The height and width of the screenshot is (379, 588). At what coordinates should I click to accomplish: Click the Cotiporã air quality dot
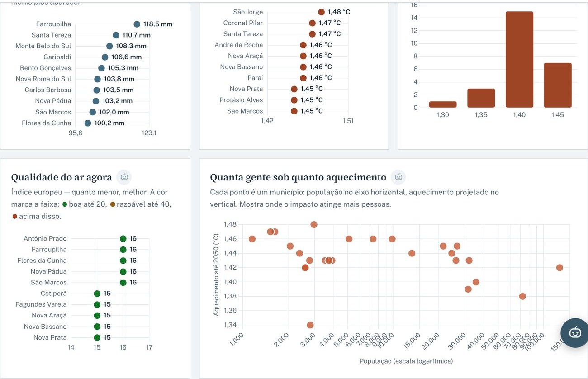97,294
